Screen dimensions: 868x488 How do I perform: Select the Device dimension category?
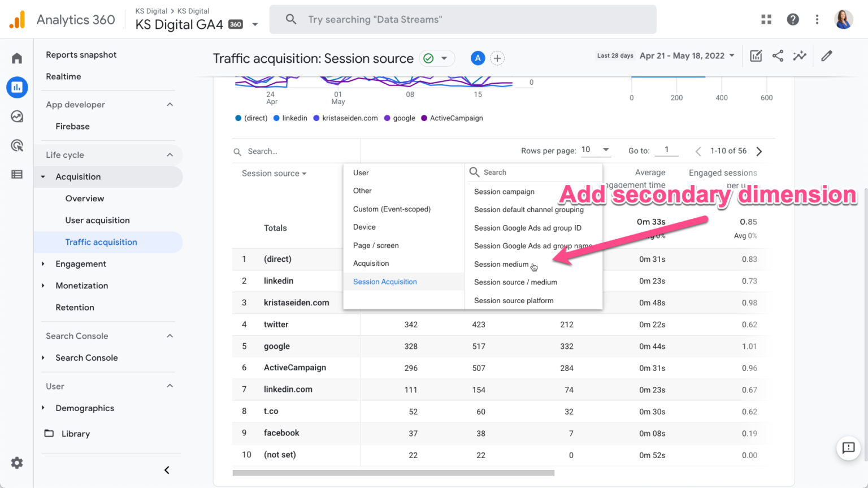364,227
